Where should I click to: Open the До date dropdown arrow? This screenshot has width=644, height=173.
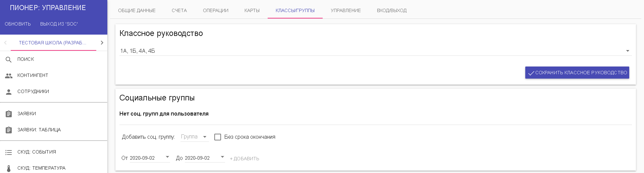point(222,157)
